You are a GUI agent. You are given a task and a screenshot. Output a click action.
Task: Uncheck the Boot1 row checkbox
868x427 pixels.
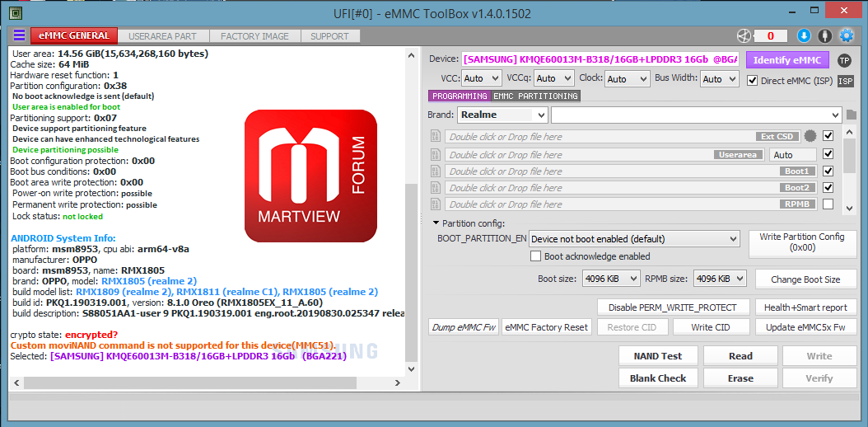tap(828, 171)
